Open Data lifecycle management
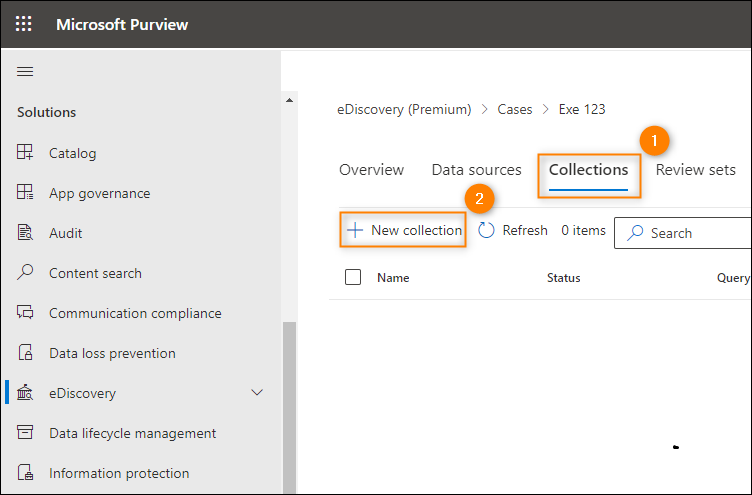Viewport: 752px width, 495px height. click(132, 433)
